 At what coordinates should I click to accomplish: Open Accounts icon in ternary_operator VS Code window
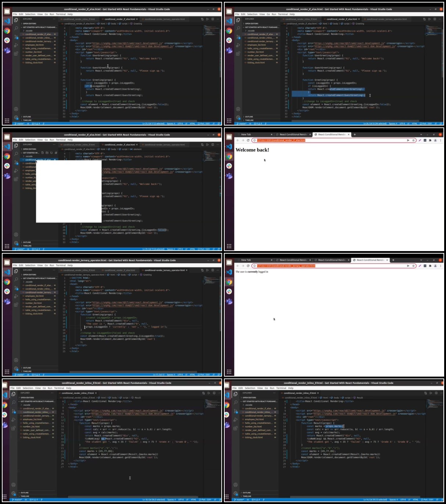point(16,360)
